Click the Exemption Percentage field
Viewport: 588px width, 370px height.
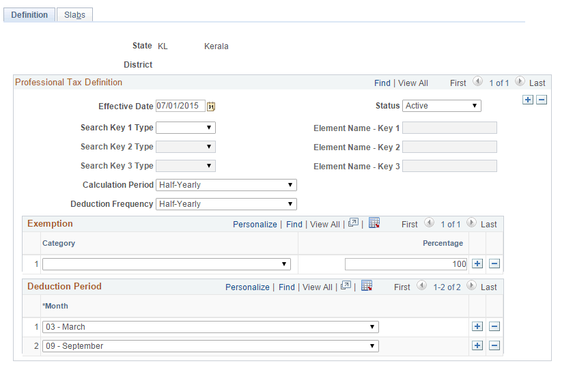click(x=406, y=264)
